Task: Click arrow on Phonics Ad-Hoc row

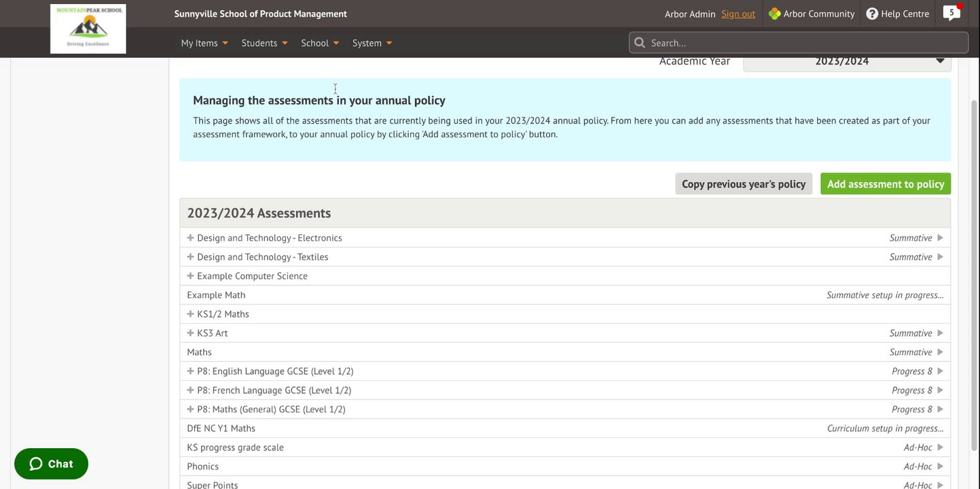Action: (940, 466)
